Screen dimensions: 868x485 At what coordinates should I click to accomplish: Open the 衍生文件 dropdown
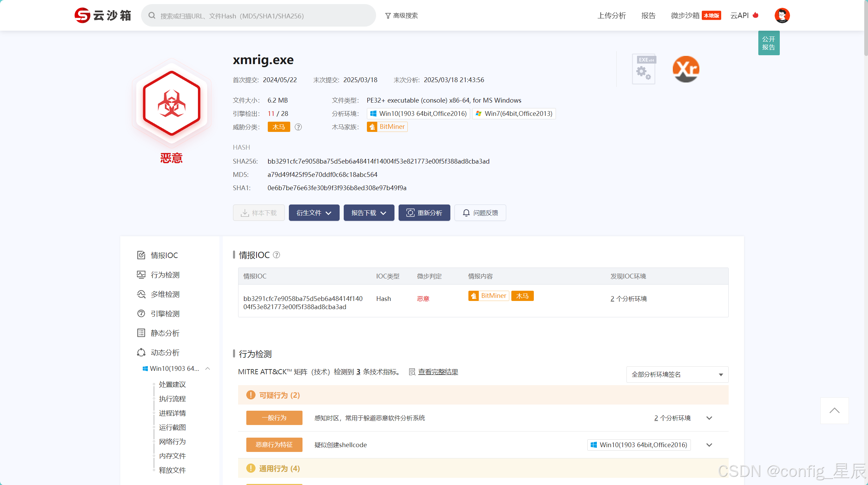(314, 213)
